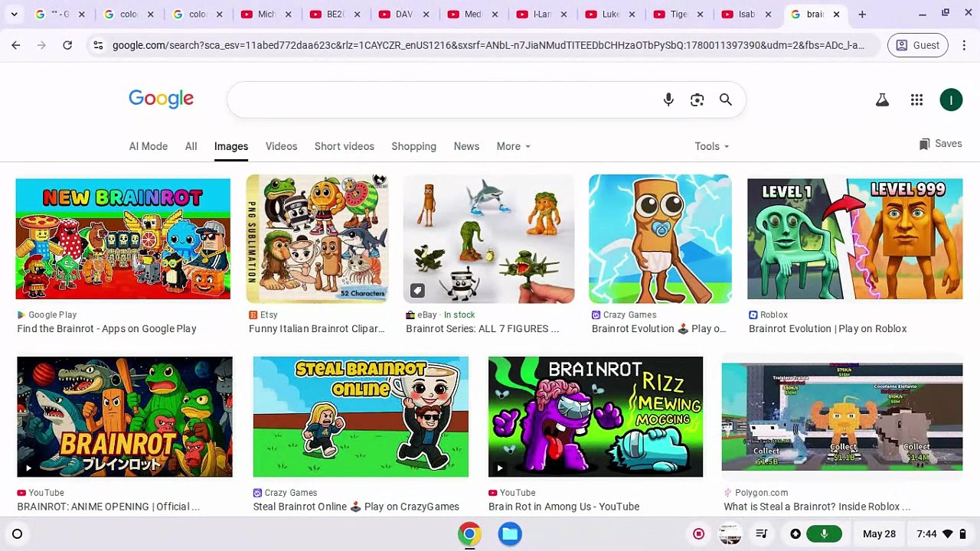Open the ChromeOS launcher button
Image resolution: width=980 pixels, height=551 pixels.
tap(17, 534)
